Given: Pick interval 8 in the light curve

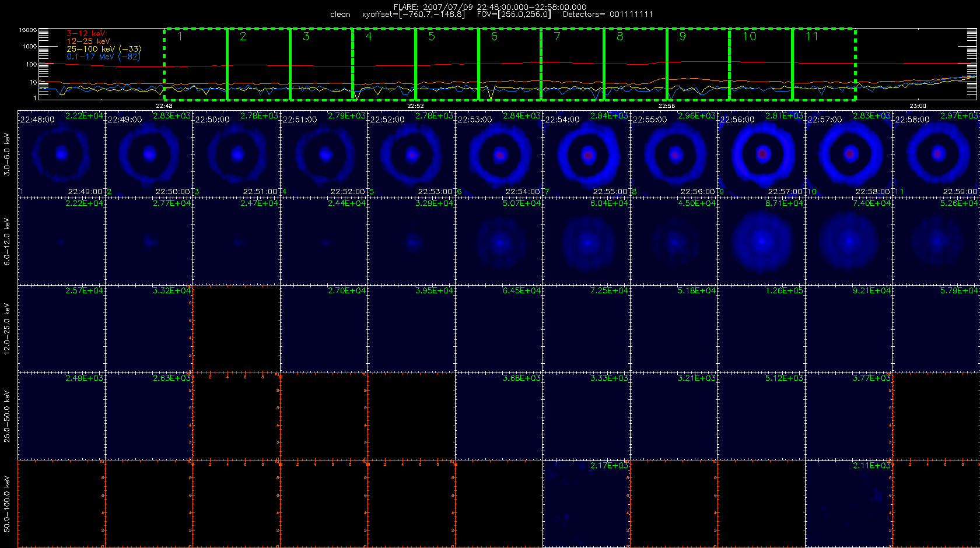Looking at the screenshot, I should pyautogui.click(x=636, y=64).
